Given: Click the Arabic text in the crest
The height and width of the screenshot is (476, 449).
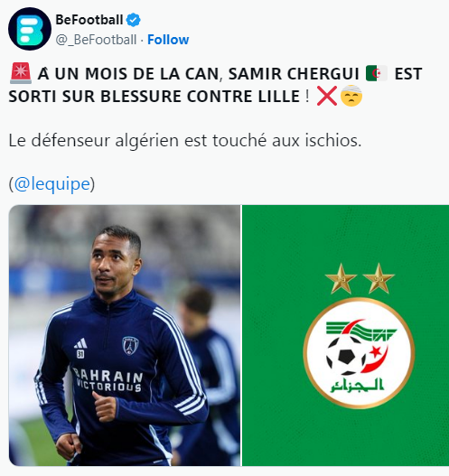Looking at the screenshot, I should click(357, 386).
